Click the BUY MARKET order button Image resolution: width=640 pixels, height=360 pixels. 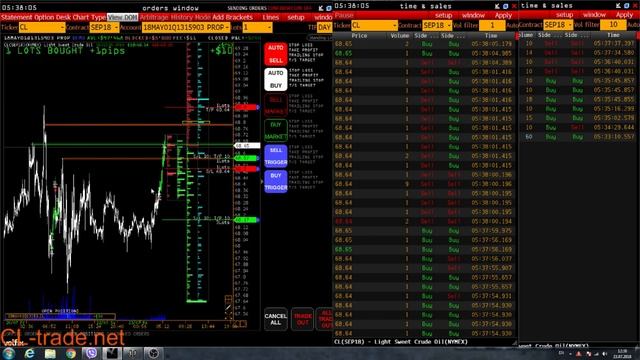pyautogui.click(x=276, y=130)
